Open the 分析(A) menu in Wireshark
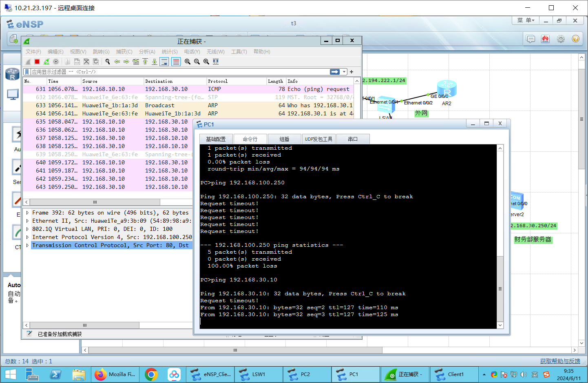This screenshot has width=588, height=383. click(x=147, y=52)
